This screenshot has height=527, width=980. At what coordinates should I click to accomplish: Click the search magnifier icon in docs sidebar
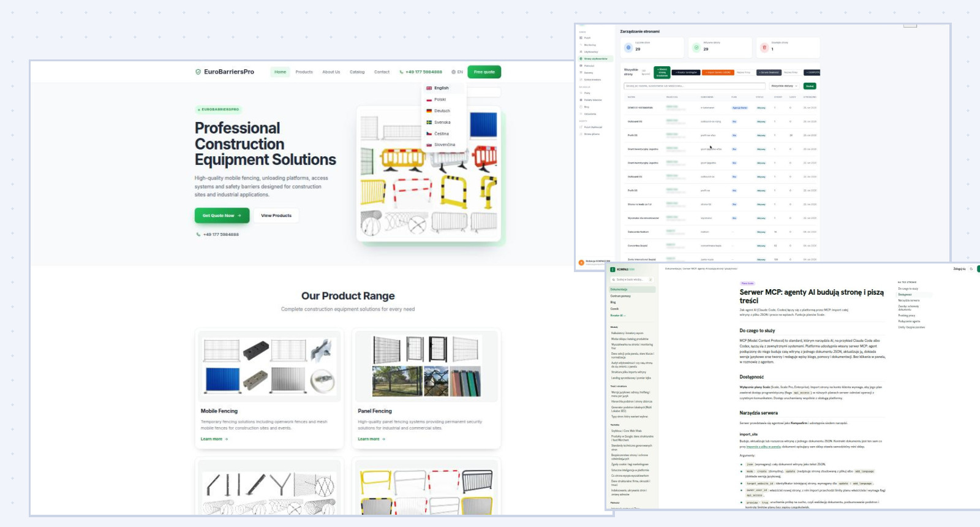[x=614, y=279]
